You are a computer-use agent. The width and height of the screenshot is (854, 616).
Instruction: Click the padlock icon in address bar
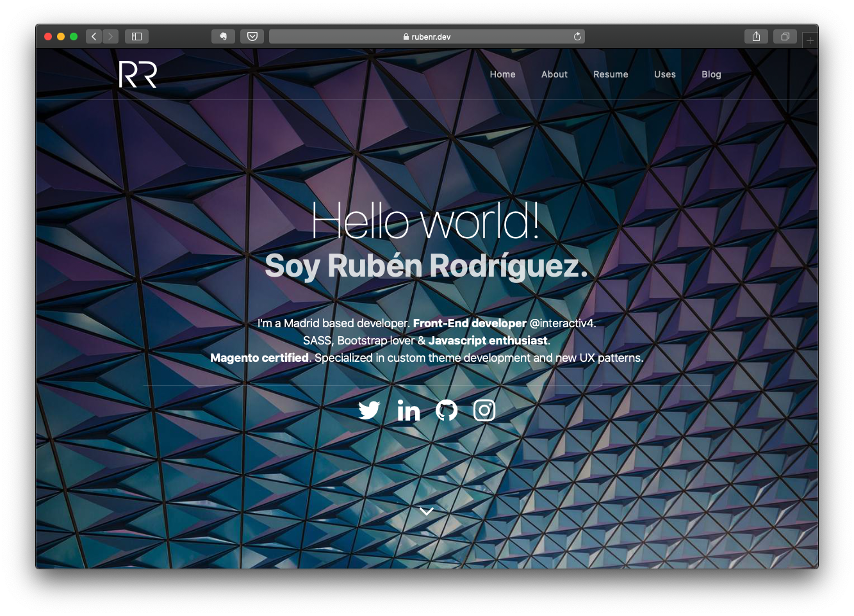point(406,36)
